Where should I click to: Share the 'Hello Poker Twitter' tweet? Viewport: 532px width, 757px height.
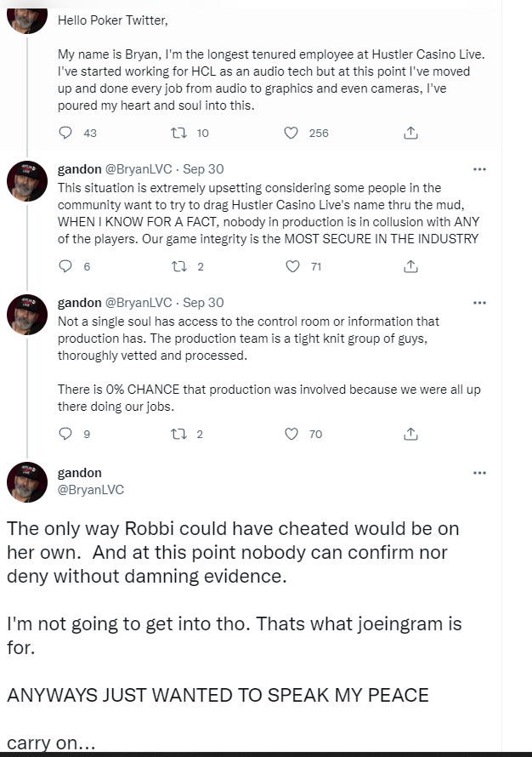click(x=410, y=133)
